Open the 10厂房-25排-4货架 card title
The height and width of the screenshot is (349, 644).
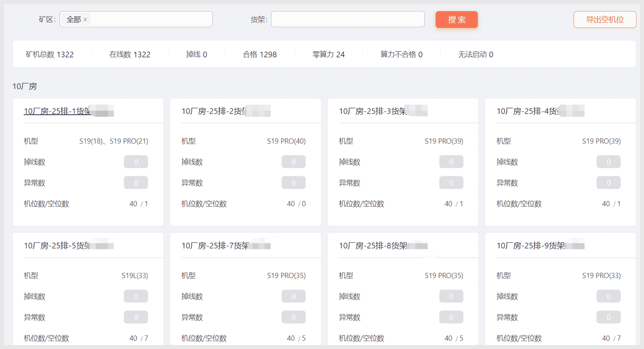click(x=528, y=111)
